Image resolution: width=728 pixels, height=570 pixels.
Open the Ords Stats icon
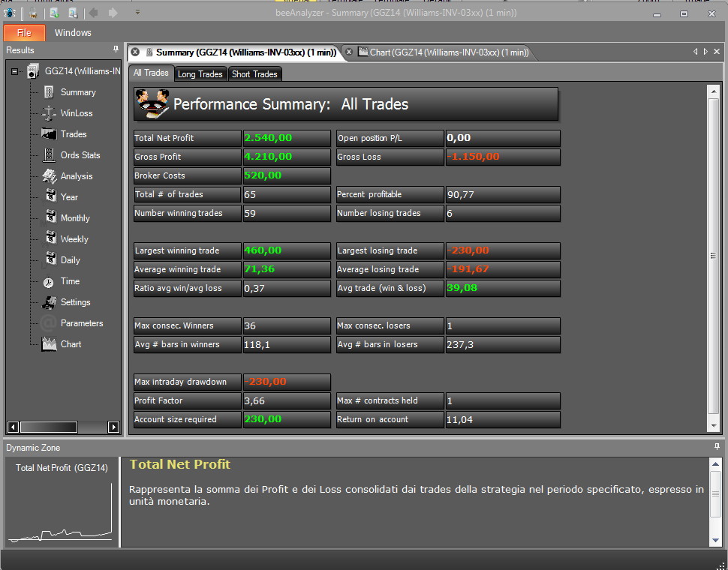[49, 155]
